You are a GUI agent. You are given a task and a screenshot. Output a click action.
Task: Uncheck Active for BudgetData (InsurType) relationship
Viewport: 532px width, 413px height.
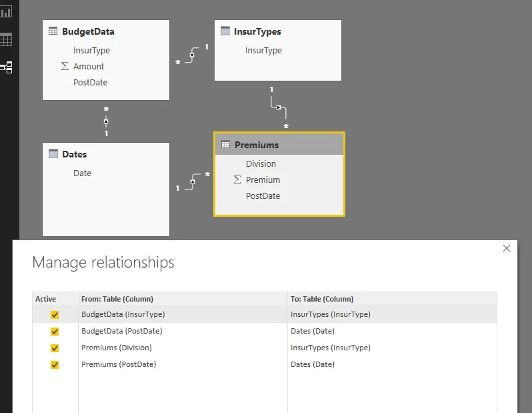click(x=55, y=315)
